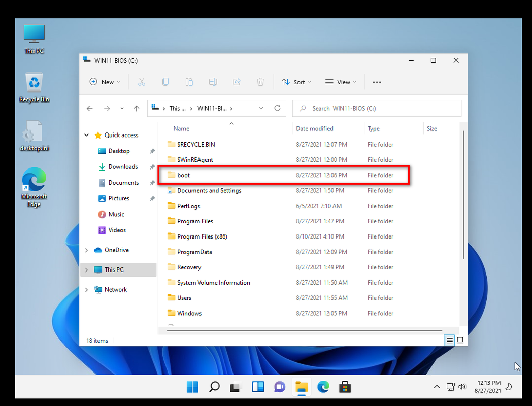
Task: Select the $RECYCLE.BIN folder
Action: (x=284, y=145)
